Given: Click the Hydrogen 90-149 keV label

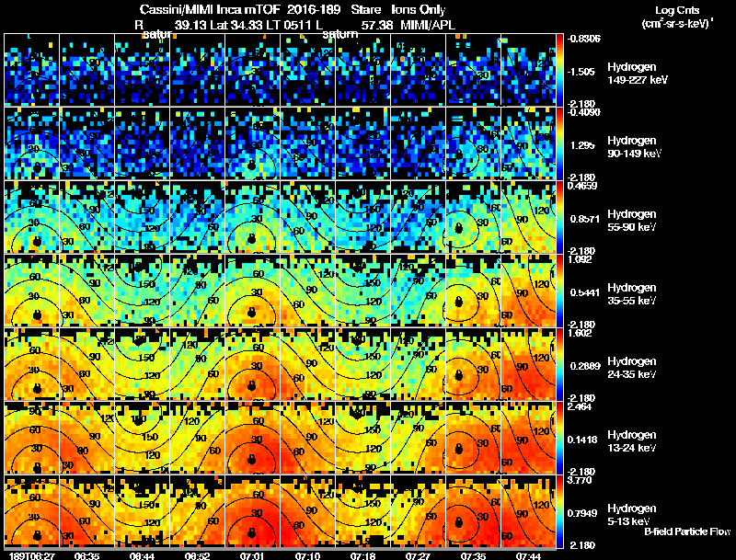Looking at the screenshot, I should tap(634, 147).
